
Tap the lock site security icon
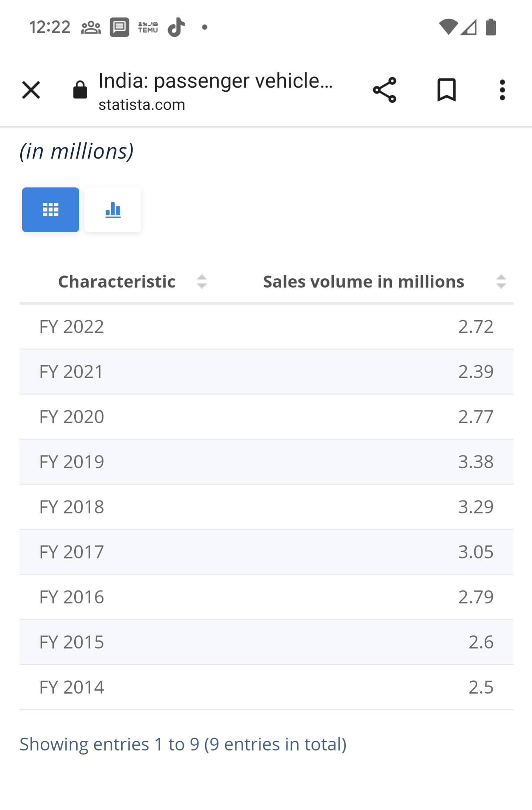[80, 90]
